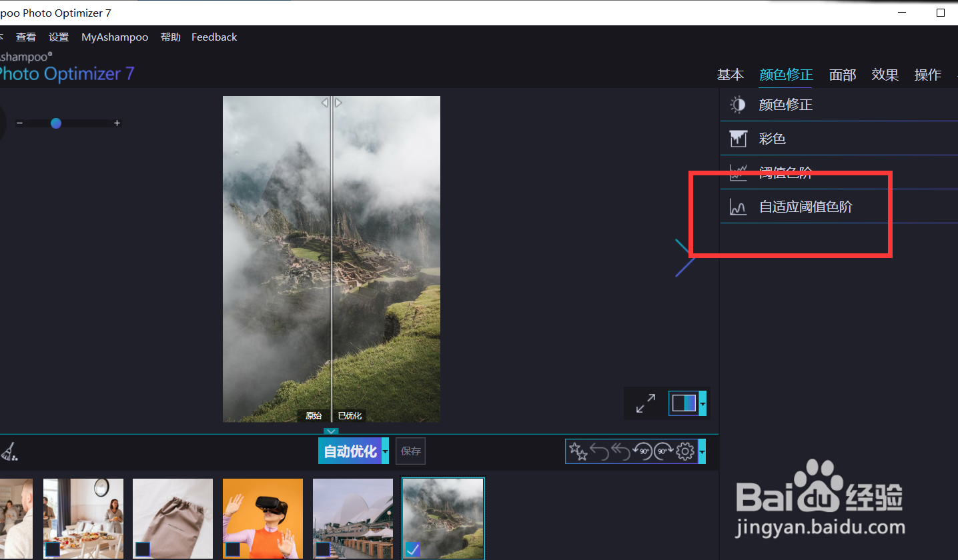Expand the 颜色修正 panel section
Image resolution: width=958 pixels, height=560 pixels.
(839, 105)
